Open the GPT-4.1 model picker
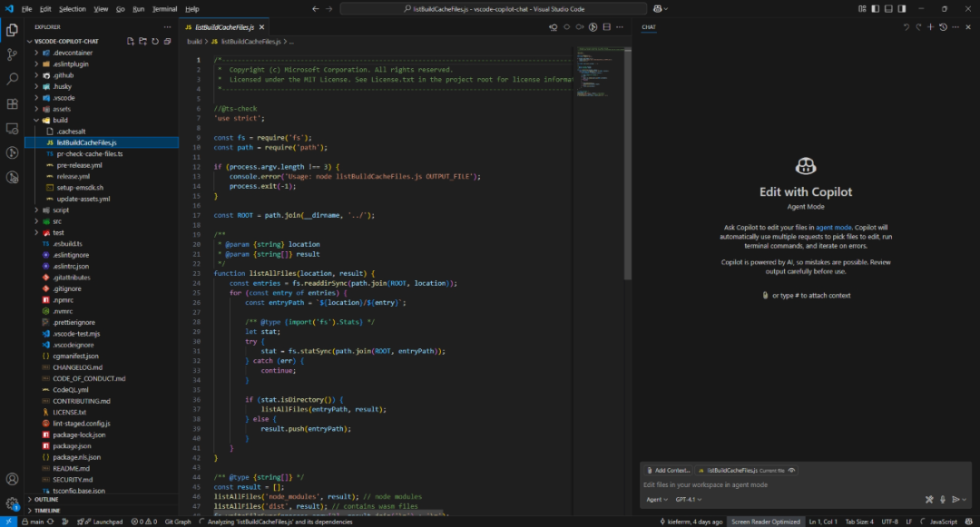The width and height of the screenshot is (980, 527). pos(689,500)
